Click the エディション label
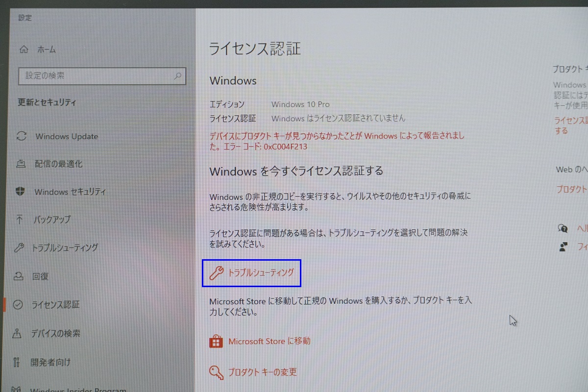This screenshot has width=588, height=392. click(x=227, y=104)
